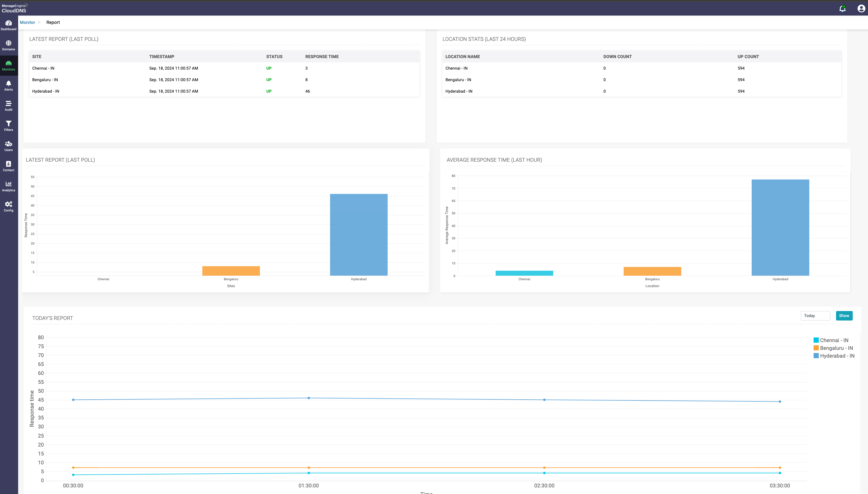Click the Hyderabad bar in last poll chart
This screenshot has width=868, height=494.
click(x=358, y=235)
